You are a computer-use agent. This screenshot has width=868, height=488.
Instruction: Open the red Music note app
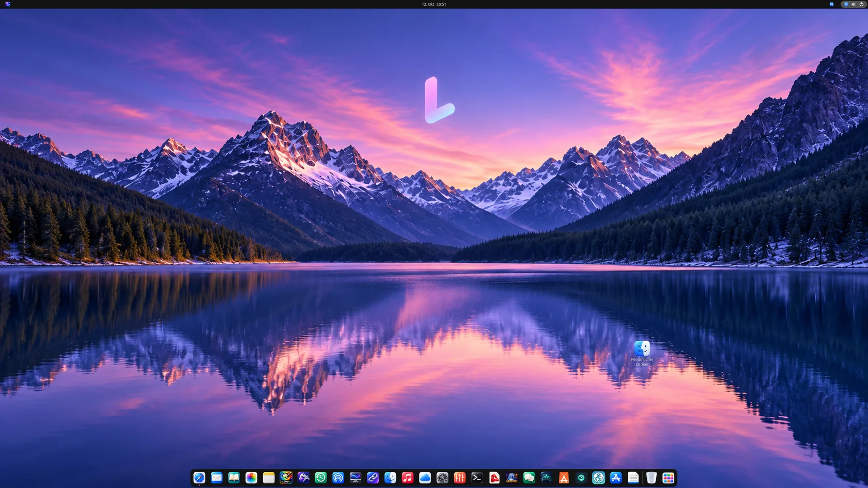408,478
